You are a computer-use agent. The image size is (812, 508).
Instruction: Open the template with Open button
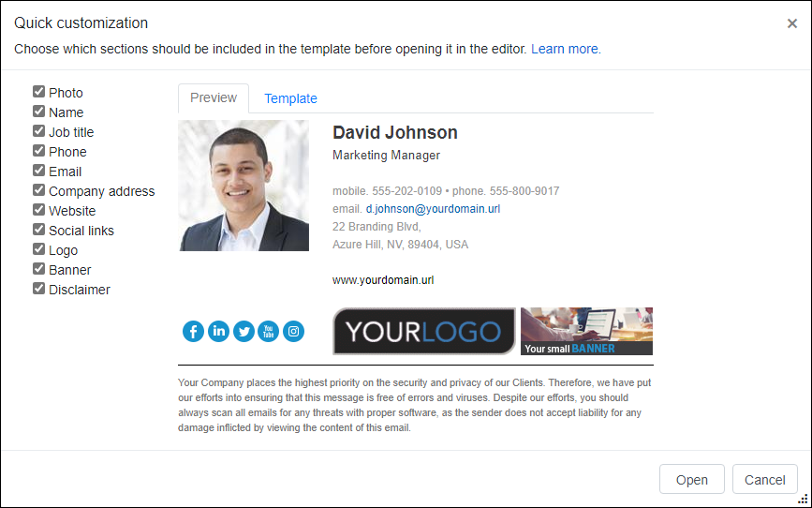point(692,480)
